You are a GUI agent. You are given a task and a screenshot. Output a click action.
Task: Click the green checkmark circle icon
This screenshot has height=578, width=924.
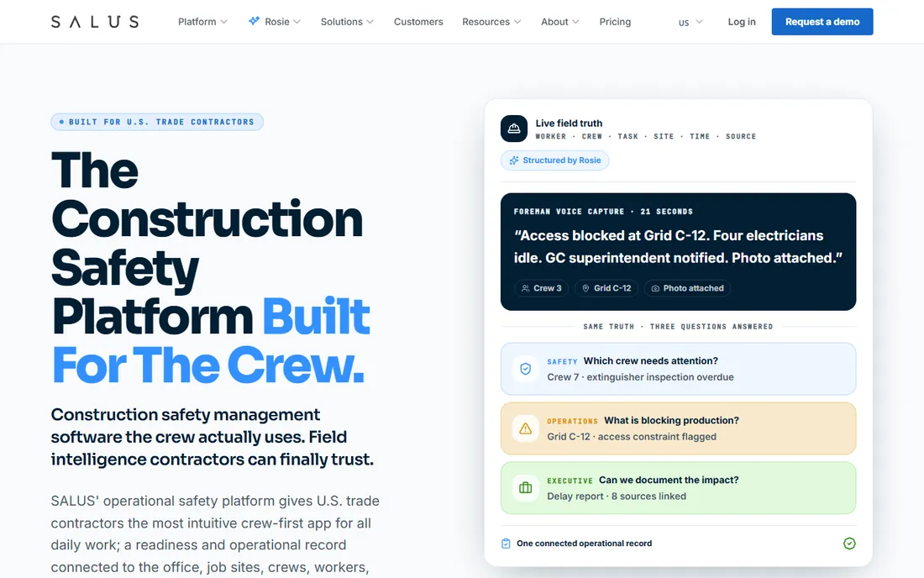(849, 544)
